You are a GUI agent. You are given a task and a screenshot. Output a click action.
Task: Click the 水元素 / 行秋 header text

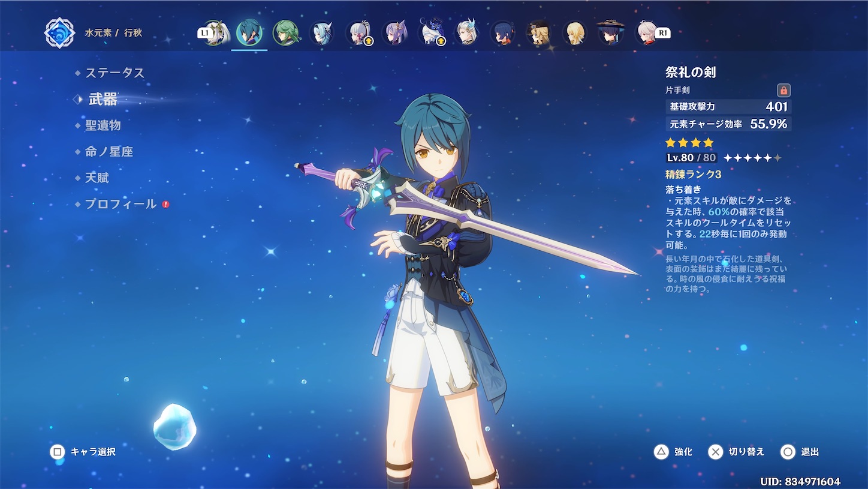tap(113, 33)
